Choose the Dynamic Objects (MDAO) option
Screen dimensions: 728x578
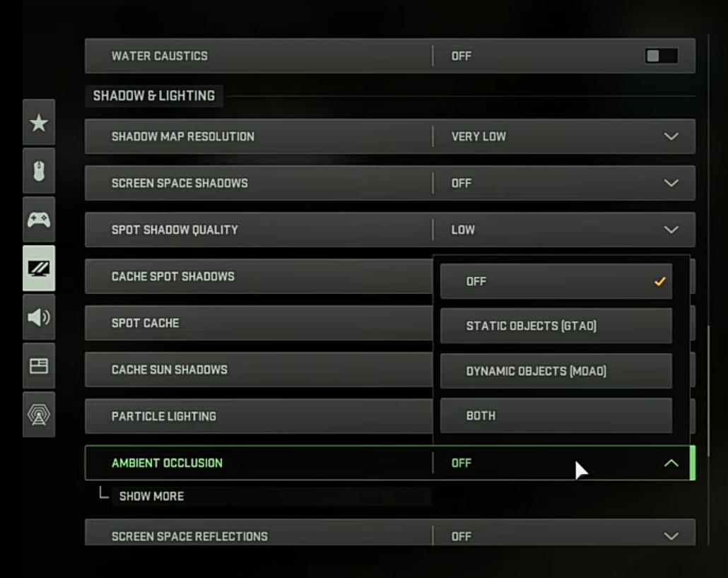coord(556,370)
